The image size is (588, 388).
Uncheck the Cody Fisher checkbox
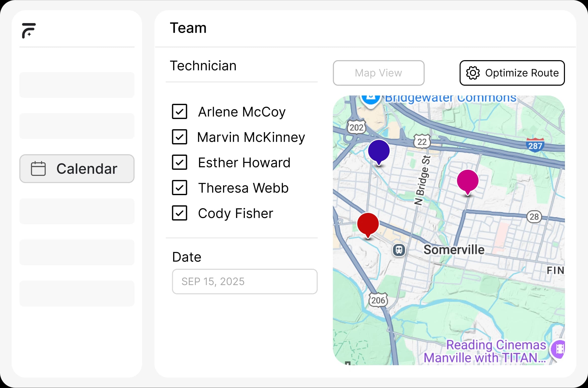pyautogui.click(x=179, y=213)
